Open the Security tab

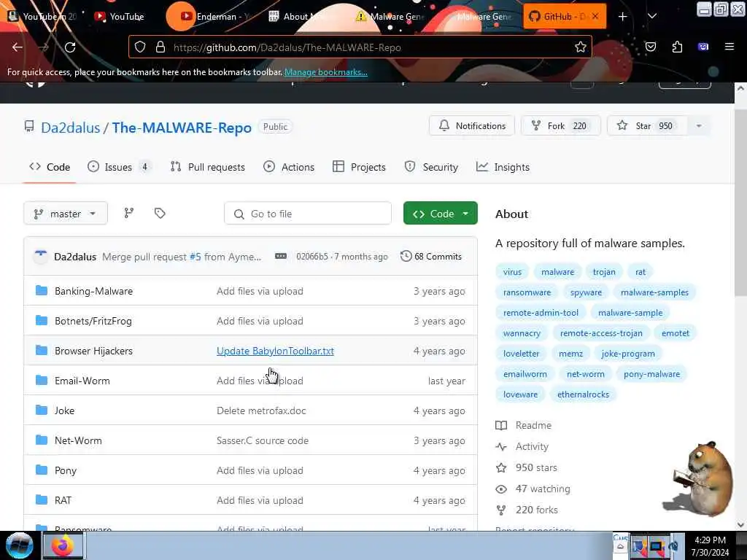(431, 167)
